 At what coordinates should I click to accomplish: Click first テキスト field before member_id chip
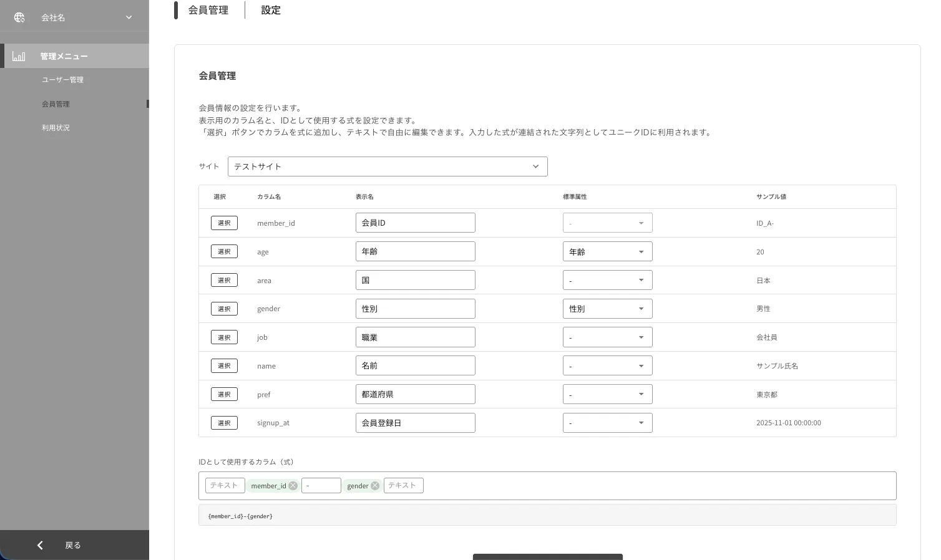225,485
